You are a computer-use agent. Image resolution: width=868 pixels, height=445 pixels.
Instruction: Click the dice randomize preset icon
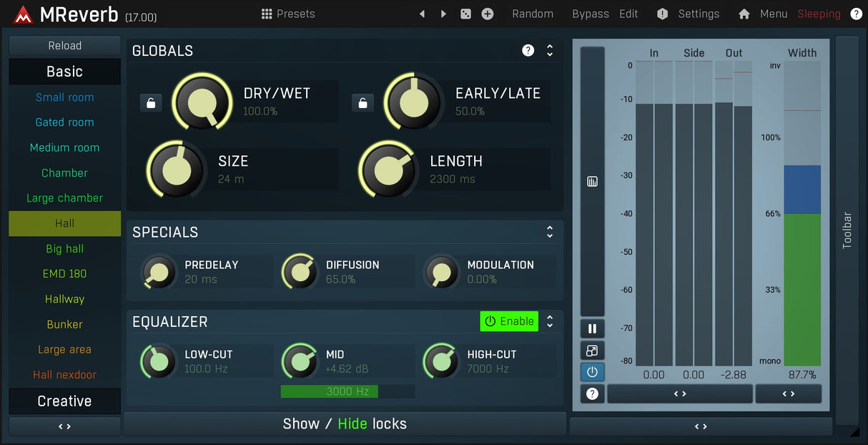pyautogui.click(x=465, y=14)
